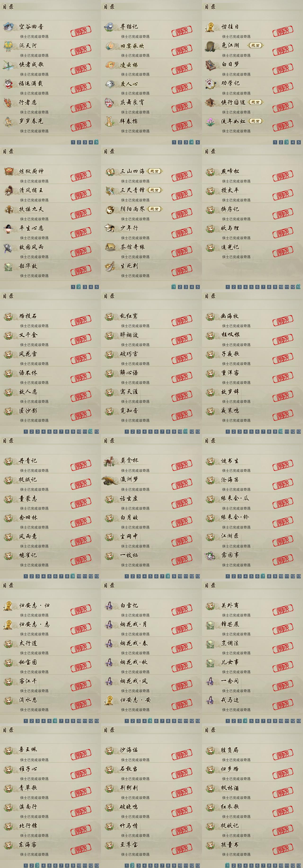Select the hotpot icon next to 炼狱厨神

9,172
